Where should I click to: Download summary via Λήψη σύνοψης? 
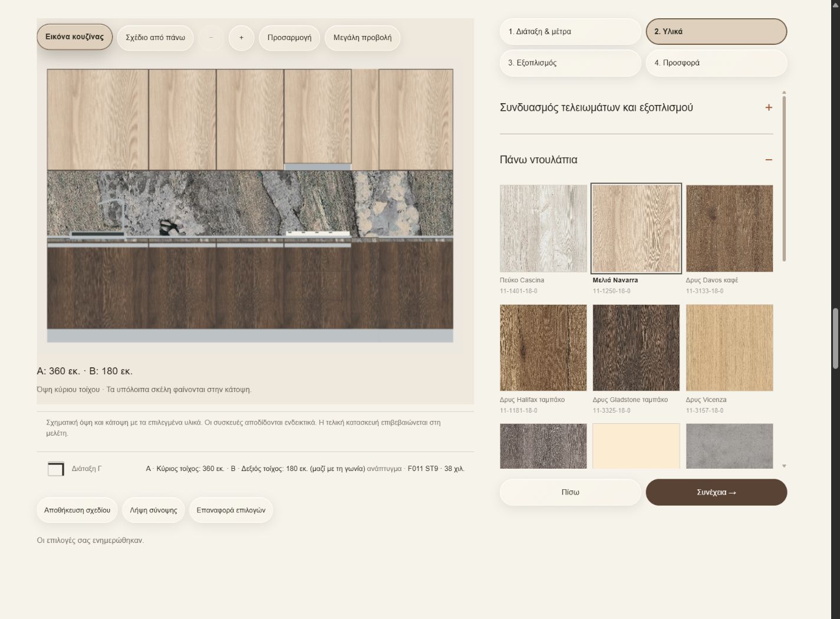153,511
